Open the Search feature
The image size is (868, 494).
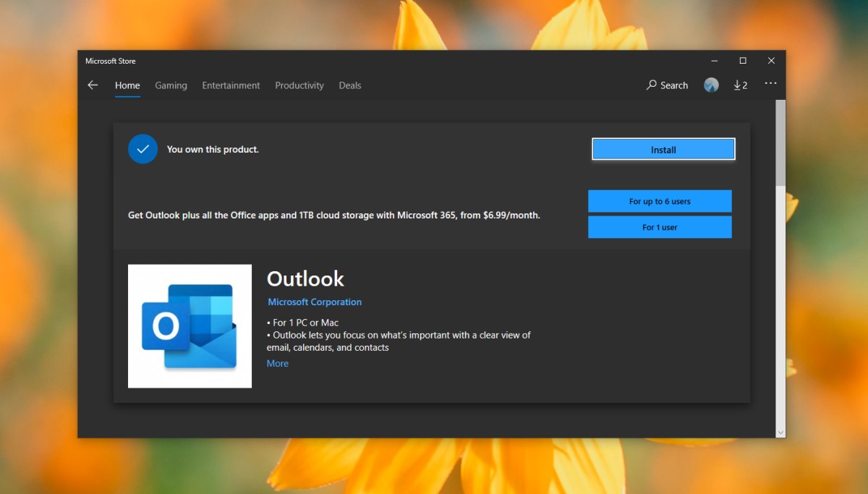[x=667, y=85]
